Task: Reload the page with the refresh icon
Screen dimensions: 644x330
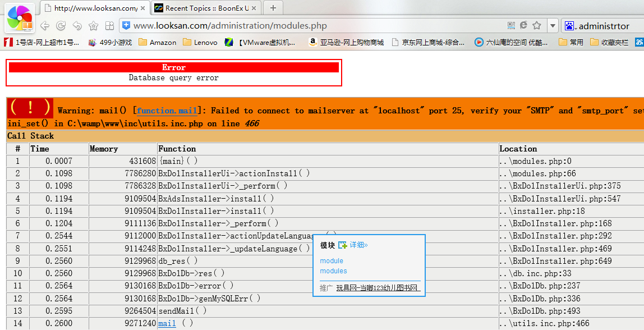Action: (x=61, y=26)
